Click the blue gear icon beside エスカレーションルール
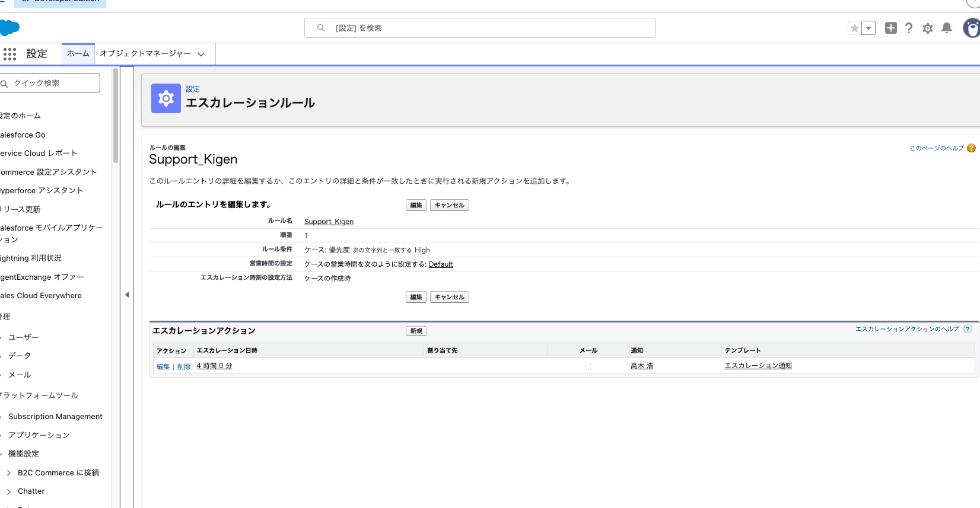 [166, 98]
